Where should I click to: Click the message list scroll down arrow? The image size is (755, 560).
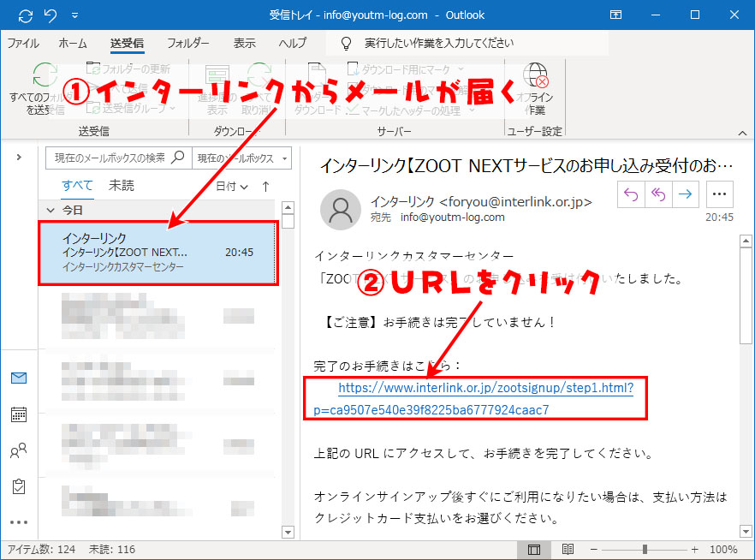click(x=288, y=532)
